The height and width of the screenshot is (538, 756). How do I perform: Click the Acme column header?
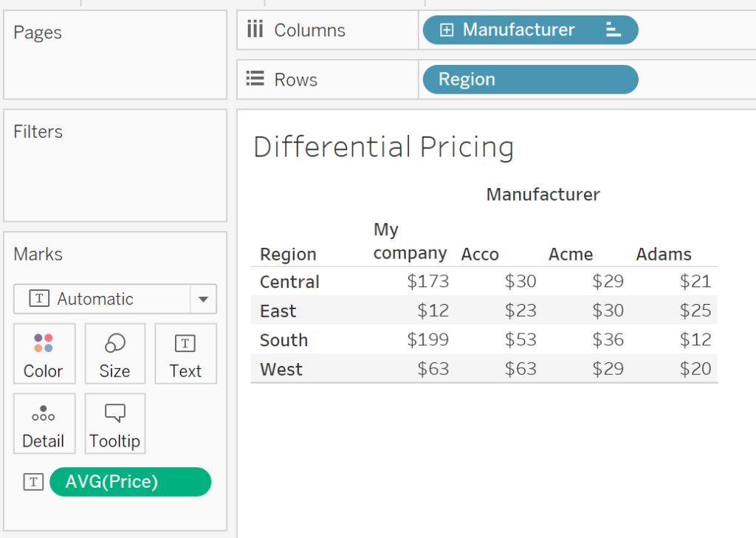pyautogui.click(x=570, y=254)
